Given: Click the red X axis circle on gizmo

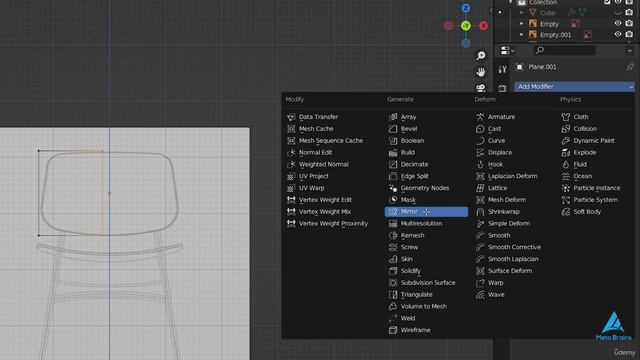Looking at the screenshot, I should coord(484,26).
